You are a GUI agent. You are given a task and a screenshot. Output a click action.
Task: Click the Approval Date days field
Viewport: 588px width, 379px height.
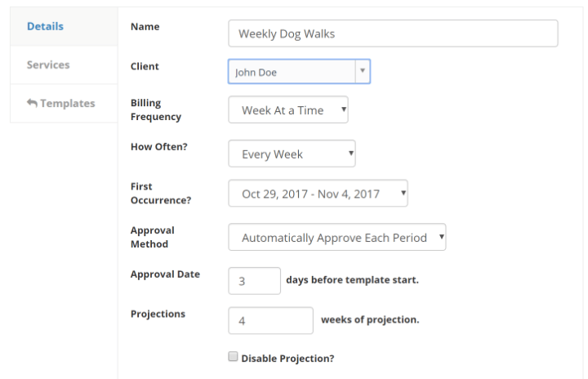(x=254, y=281)
